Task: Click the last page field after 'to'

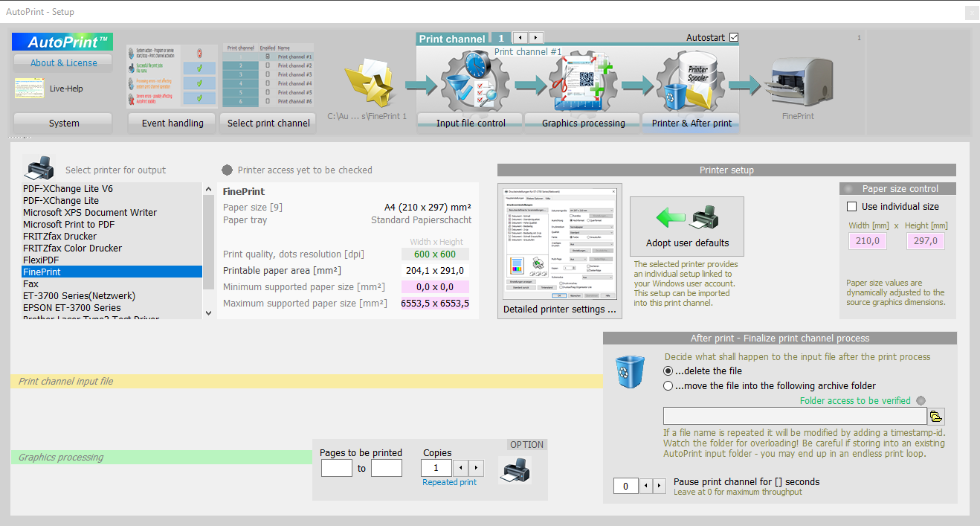Action: click(x=387, y=468)
